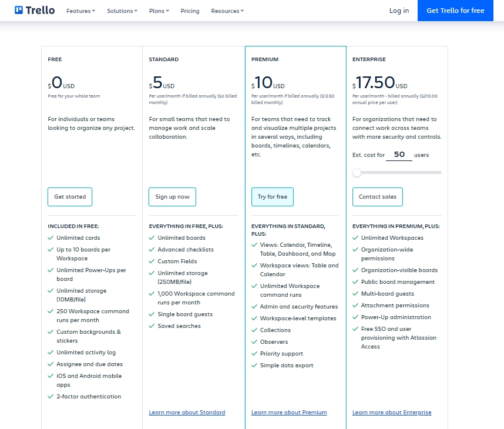Open the Features dropdown
504x429 pixels.
point(80,11)
